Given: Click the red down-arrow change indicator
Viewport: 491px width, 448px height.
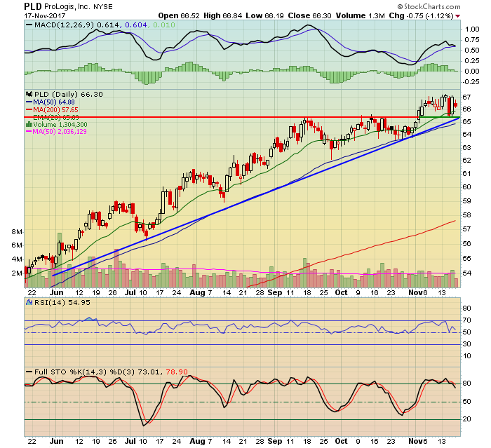Looking at the screenshot, I should click(458, 16).
